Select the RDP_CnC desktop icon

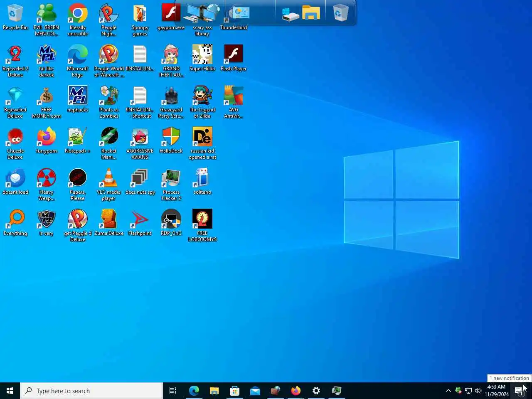coord(171,223)
